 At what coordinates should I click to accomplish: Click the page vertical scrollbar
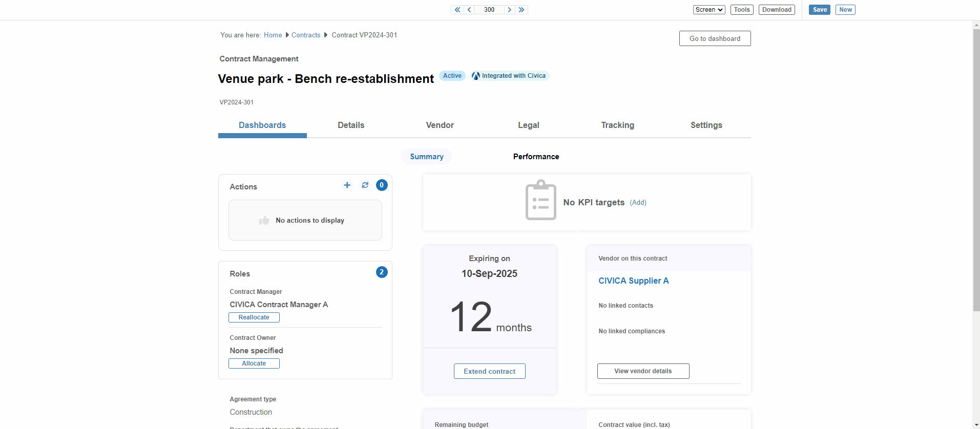pos(976,169)
